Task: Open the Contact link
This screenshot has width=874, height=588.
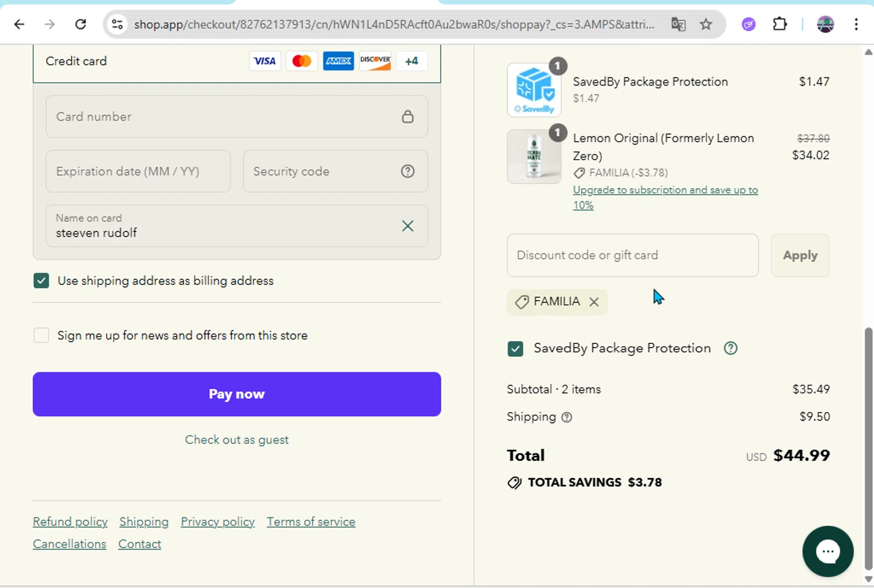Action: pyautogui.click(x=140, y=544)
